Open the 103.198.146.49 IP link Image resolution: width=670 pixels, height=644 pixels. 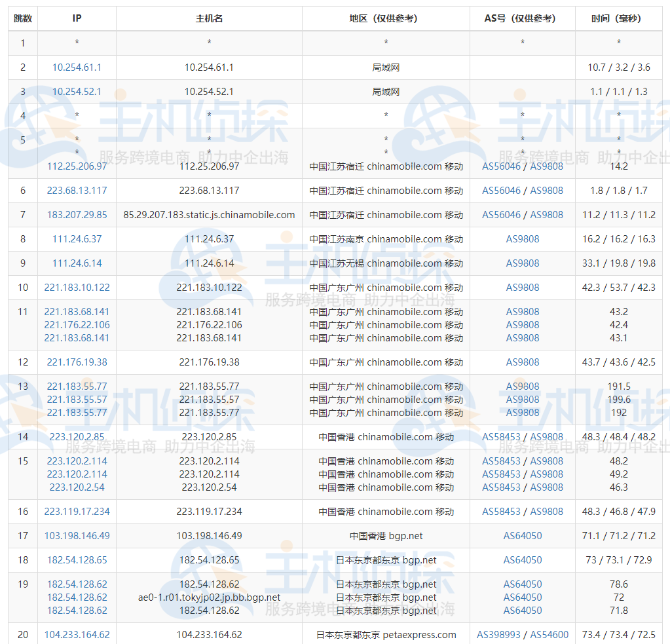tap(77, 536)
